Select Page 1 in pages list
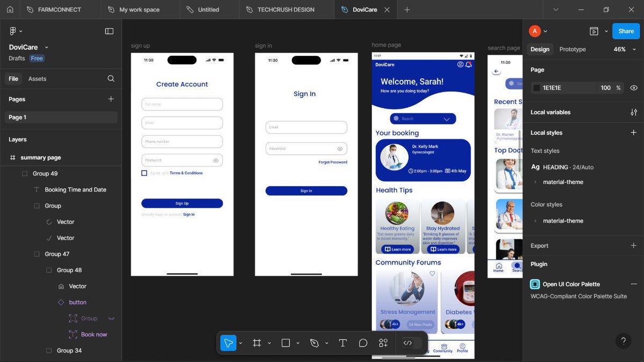This screenshot has width=644, height=362. pyautogui.click(x=61, y=117)
